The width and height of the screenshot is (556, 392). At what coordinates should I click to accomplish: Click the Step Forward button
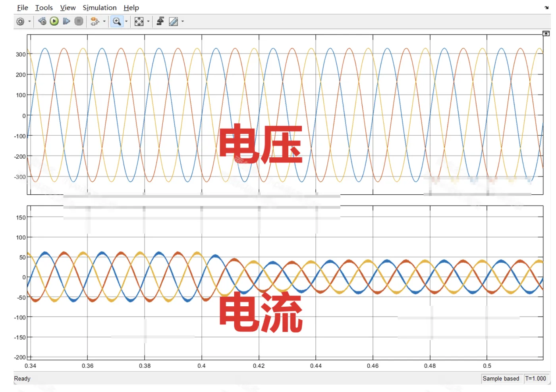pos(66,21)
